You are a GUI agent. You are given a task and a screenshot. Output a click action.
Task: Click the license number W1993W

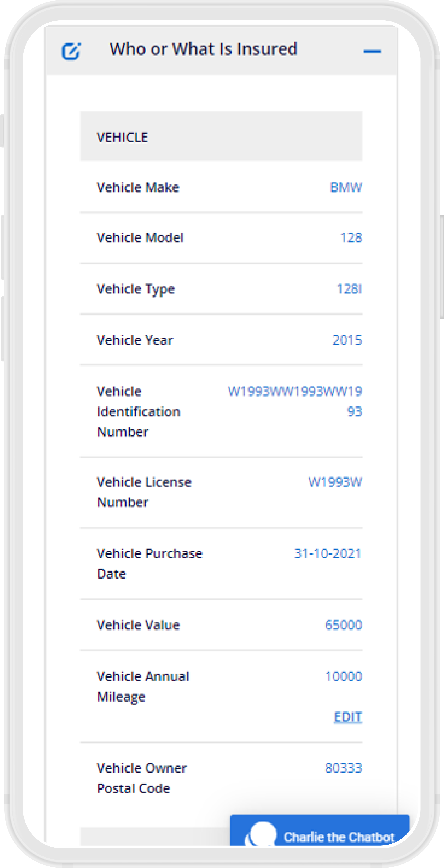point(335,482)
